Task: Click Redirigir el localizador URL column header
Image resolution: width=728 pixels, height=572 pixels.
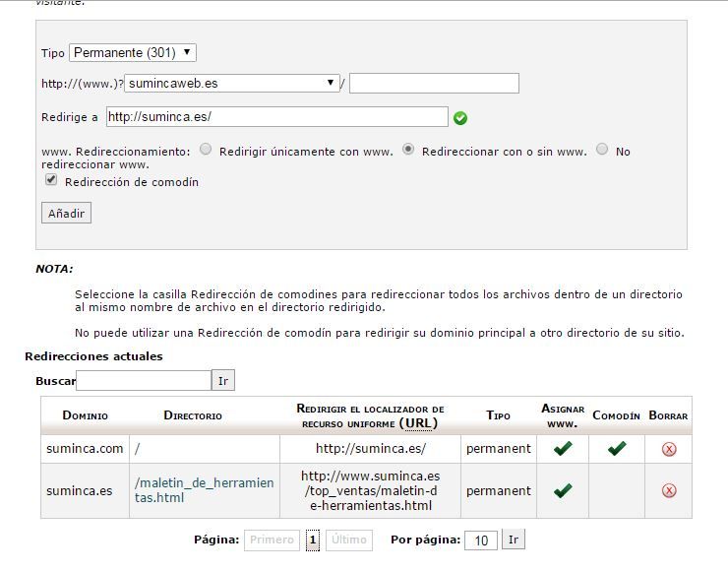Action: (x=370, y=415)
